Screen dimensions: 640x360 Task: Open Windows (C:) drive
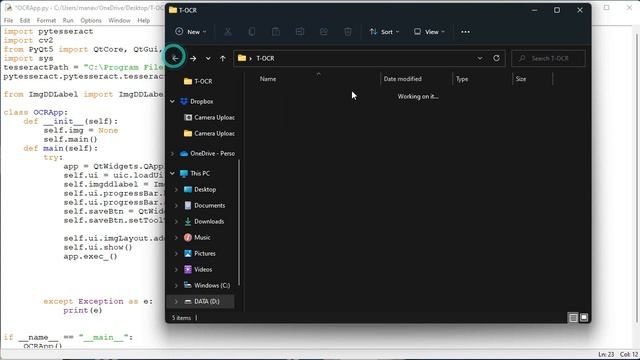point(207,285)
